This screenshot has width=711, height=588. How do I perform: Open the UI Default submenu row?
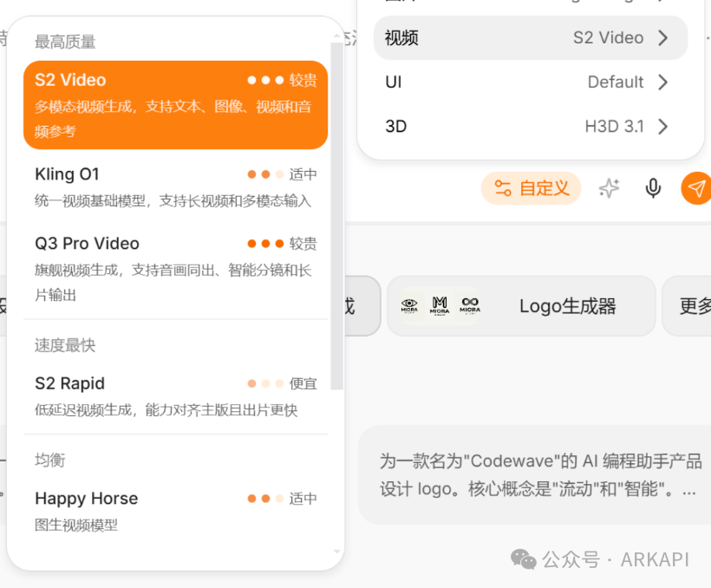[x=531, y=82]
